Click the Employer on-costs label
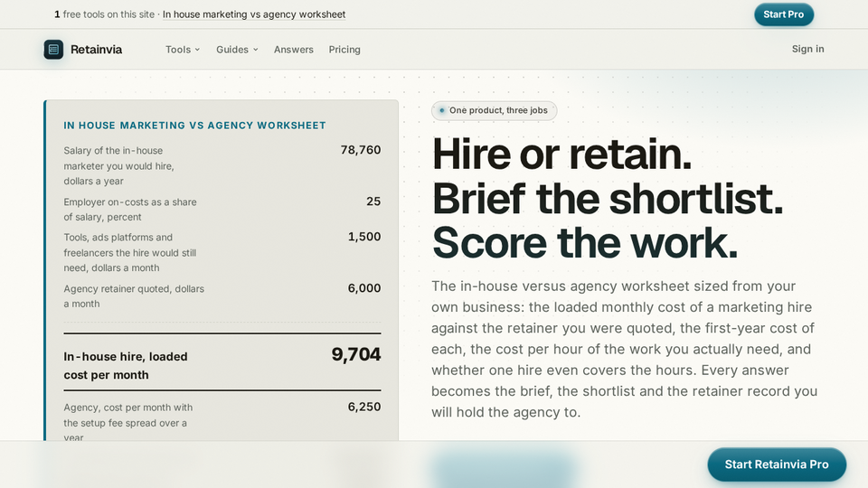 (130, 209)
